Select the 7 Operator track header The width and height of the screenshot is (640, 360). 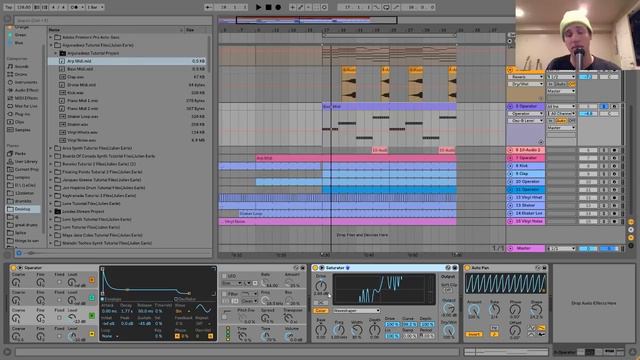pos(526,158)
